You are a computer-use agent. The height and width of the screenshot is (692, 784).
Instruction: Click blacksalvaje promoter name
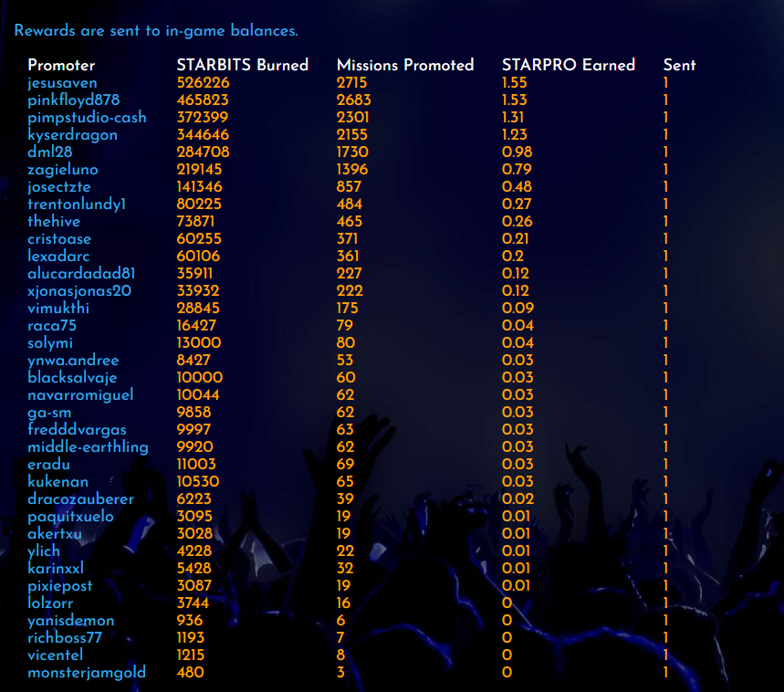[72, 378]
